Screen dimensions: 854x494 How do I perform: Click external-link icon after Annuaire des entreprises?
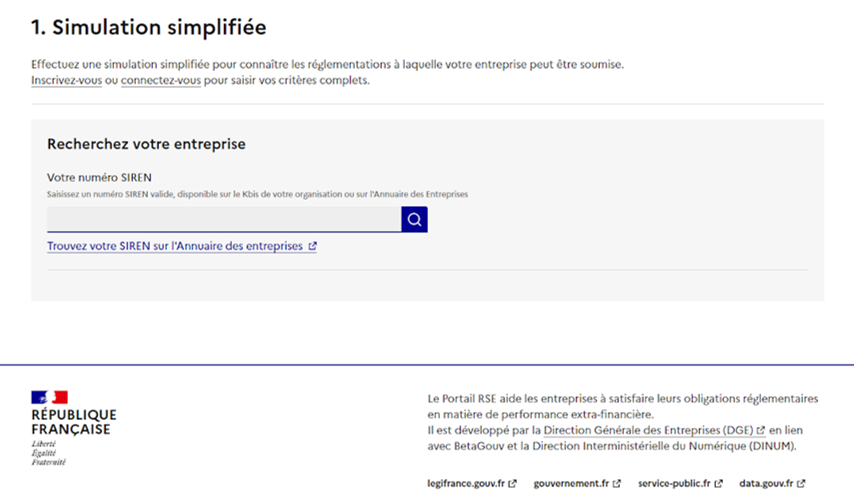313,246
